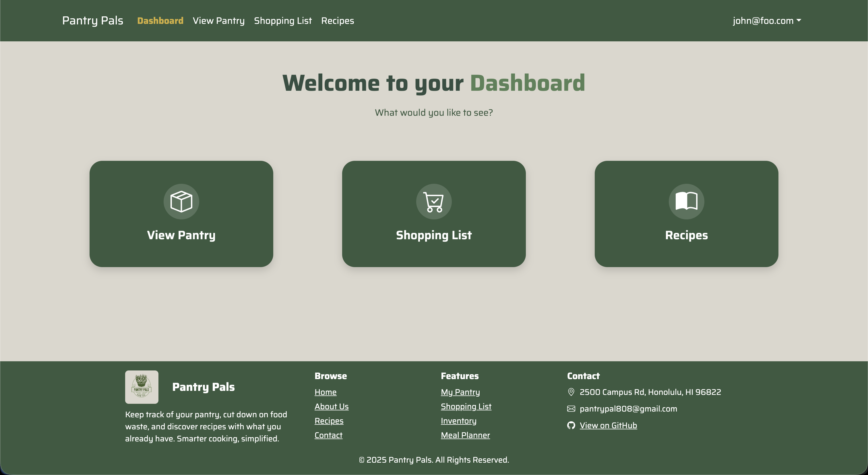Image resolution: width=868 pixels, height=475 pixels.
Task: Click the Pantry Pals logo image in the footer
Action: tap(142, 387)
